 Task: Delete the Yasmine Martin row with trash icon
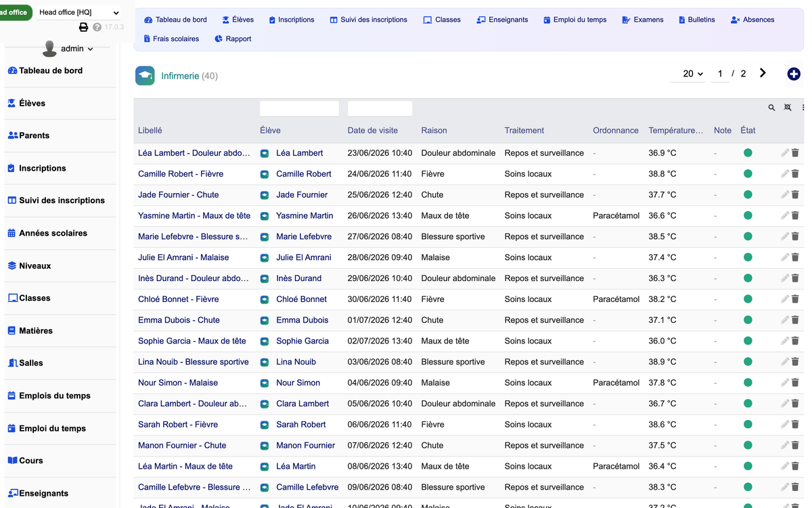(x=795, y=216)
